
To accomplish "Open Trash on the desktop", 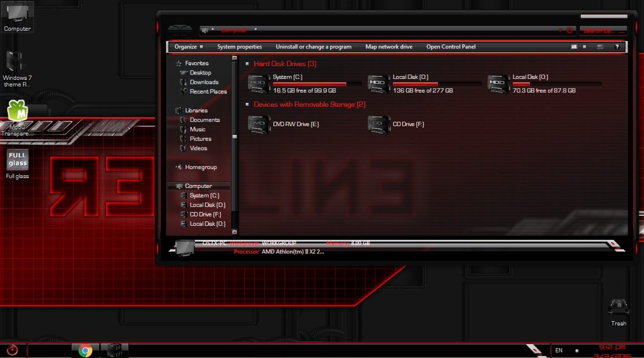I will (618, 307).
